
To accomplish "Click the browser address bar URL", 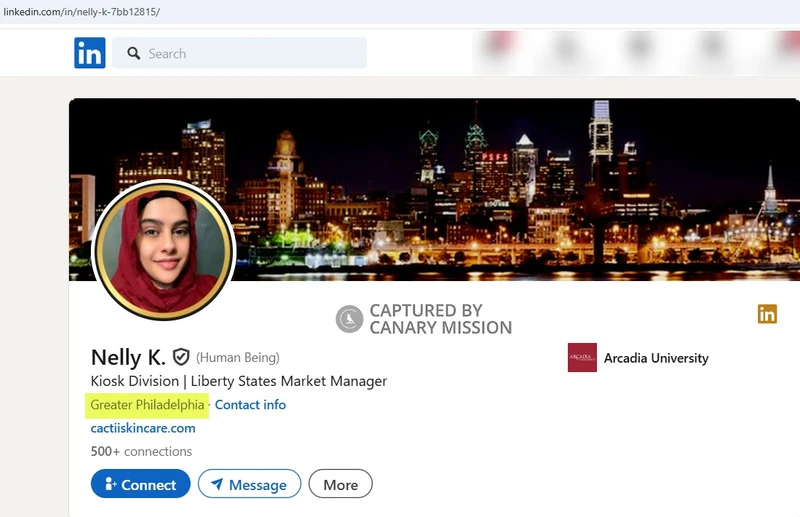I will tap(82, 12).
